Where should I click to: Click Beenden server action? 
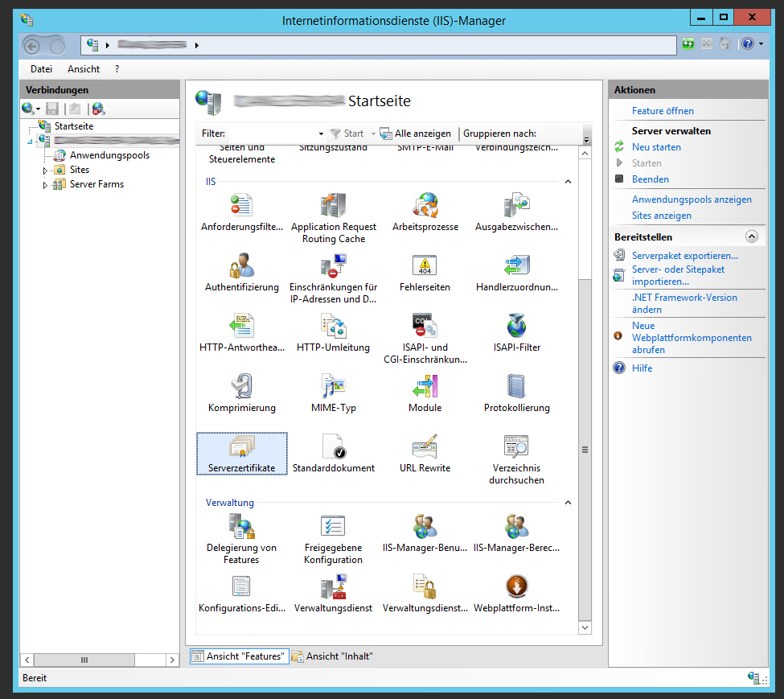pyautogui.click(x=650, y=179)
